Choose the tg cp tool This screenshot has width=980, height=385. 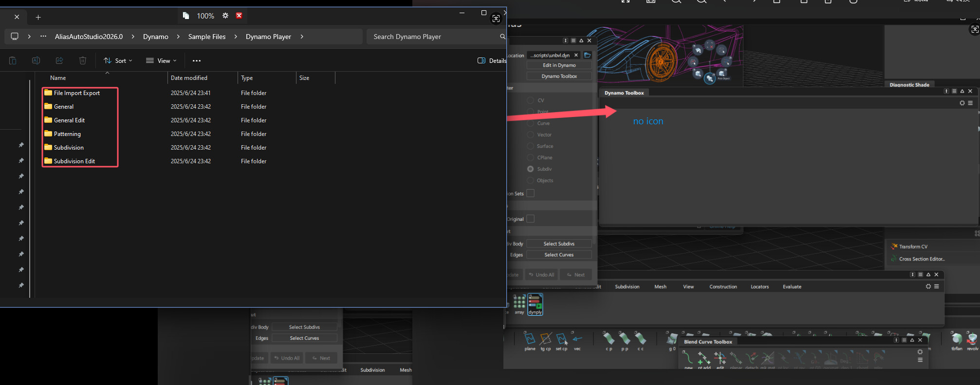[x=546, y=341]
